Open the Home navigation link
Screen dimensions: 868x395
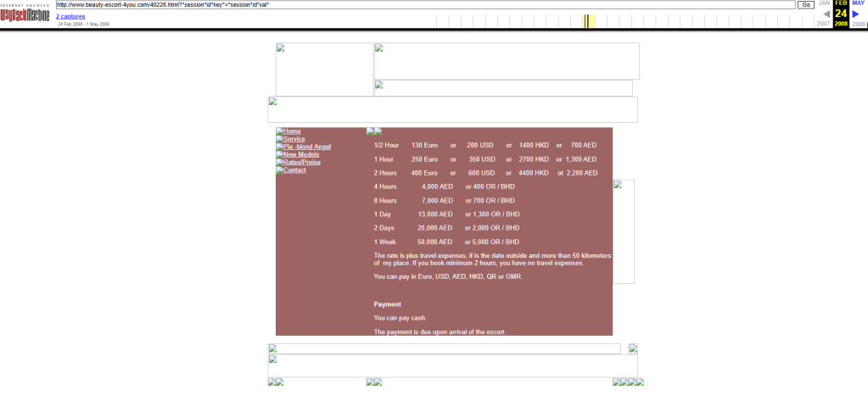[292, 131]
